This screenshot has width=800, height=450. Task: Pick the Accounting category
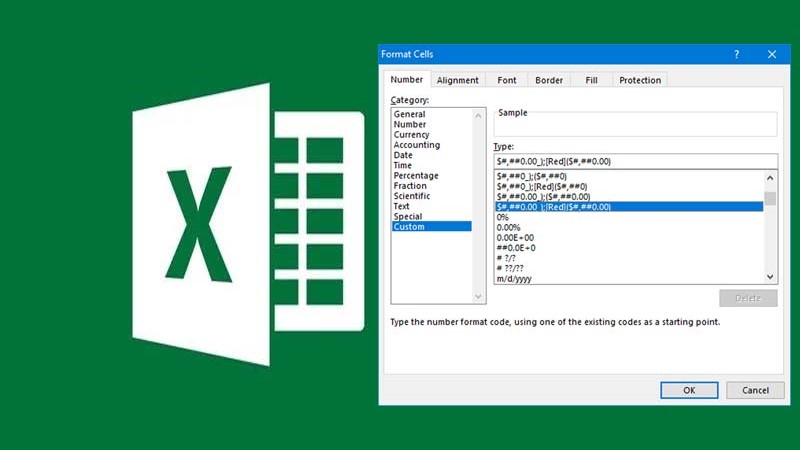coord(432,145)
